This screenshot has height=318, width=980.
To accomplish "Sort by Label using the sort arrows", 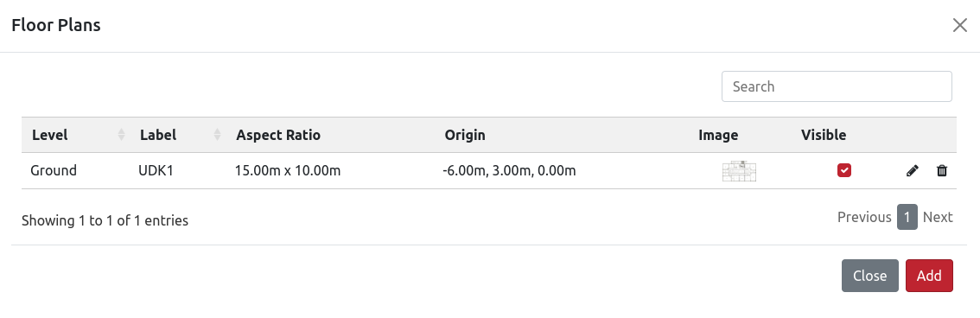I will [x=218, y=134].
